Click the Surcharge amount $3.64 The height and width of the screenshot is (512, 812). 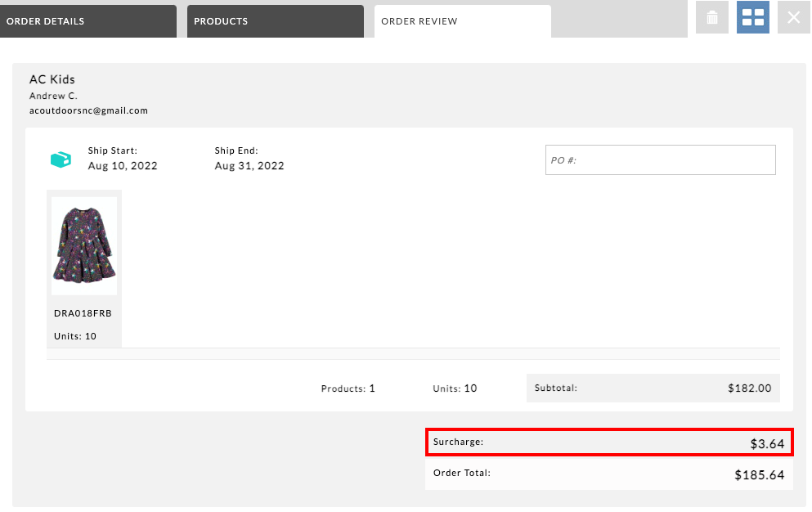(x=768, y=443)
